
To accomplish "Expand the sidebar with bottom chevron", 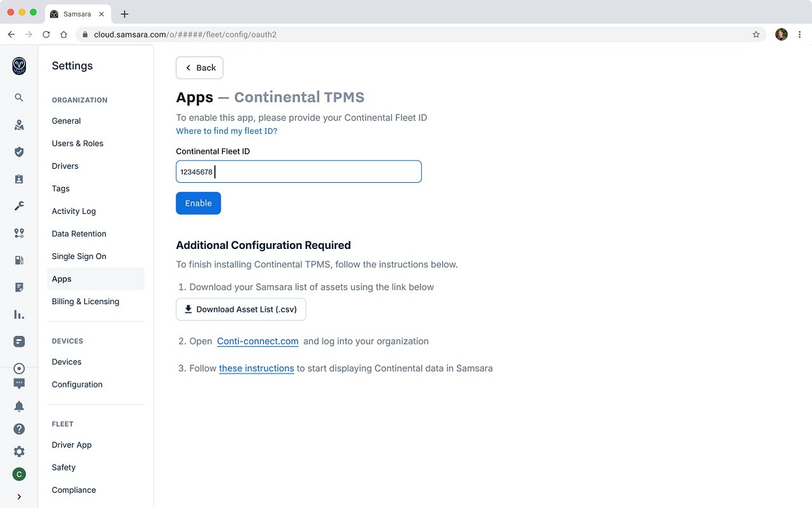I will click(x=19, y=497).
